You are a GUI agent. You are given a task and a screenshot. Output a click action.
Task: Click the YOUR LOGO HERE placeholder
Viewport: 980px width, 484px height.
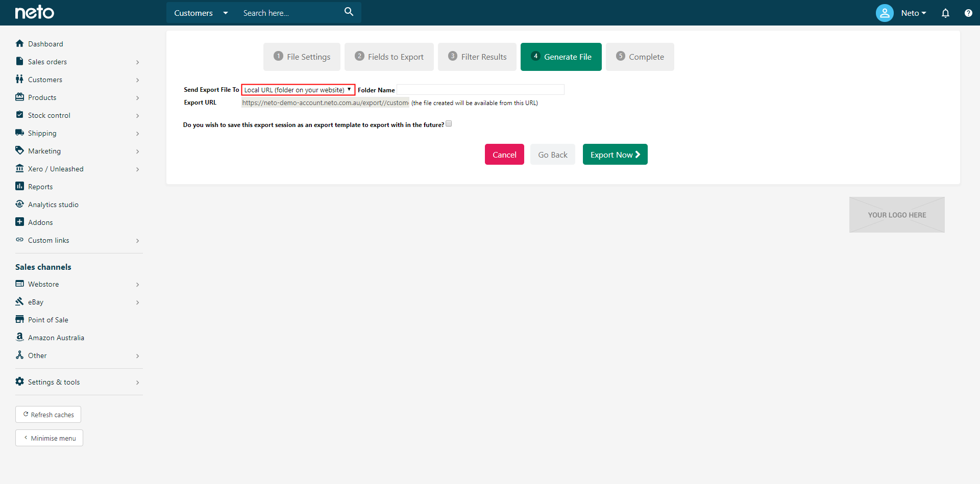(897, 215)
